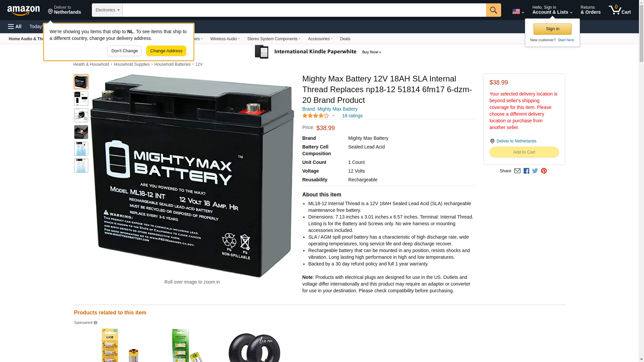The width and height of the screenshot is (644, 362).
Task: Open the Accessories menu
Action: tap(320, 39)
